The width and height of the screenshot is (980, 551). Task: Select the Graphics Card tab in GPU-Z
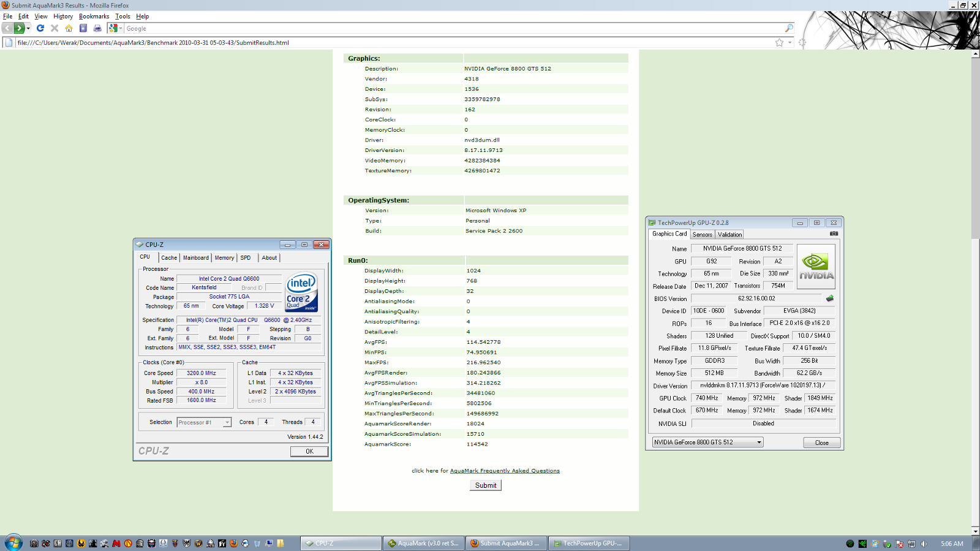[x=669, y=234]
